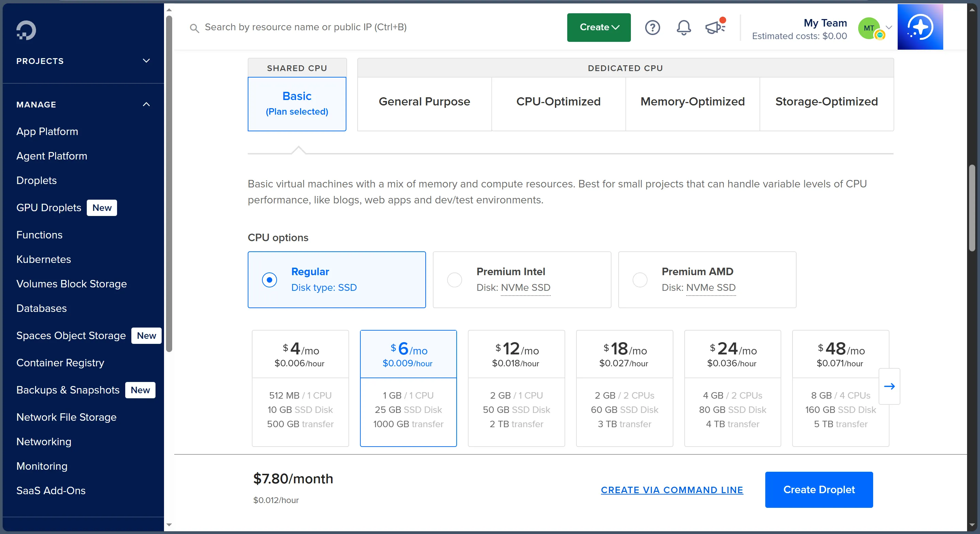Click the sidebar vertical scrollbar
980x534 pixels.
point(169,184)
